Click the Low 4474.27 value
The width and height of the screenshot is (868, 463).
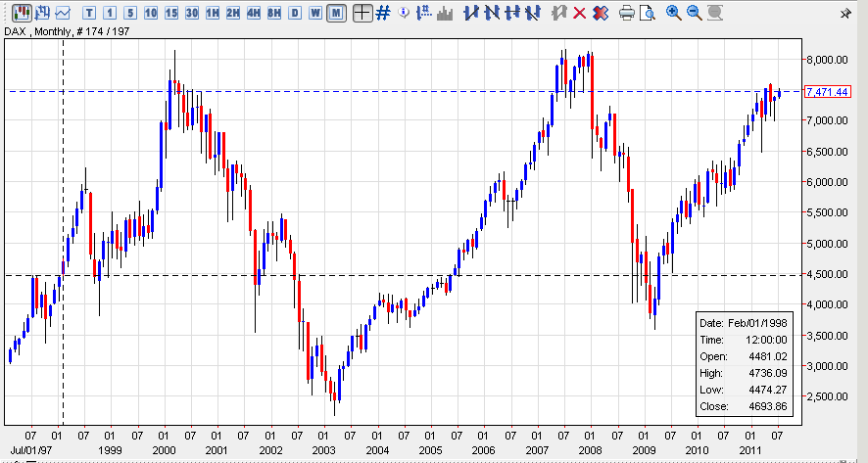click(767, 390)
